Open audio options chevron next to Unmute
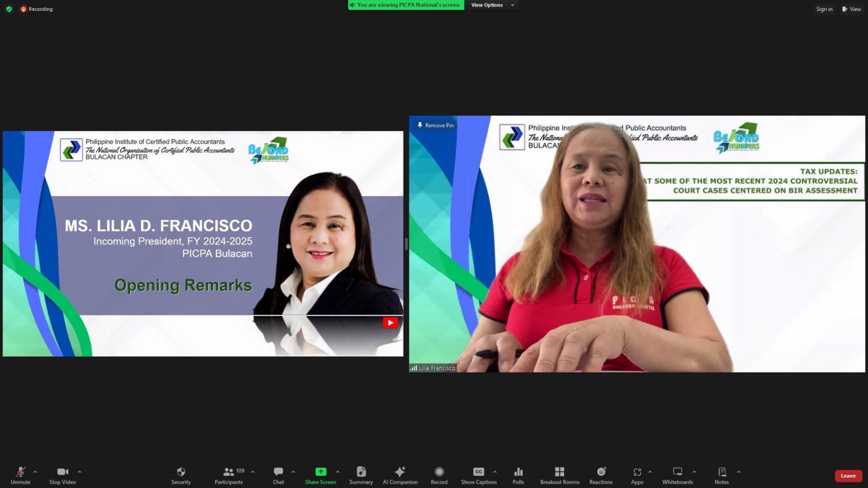Screen dimensions: 868x488 pyautogui.click(x=35, y=472)
